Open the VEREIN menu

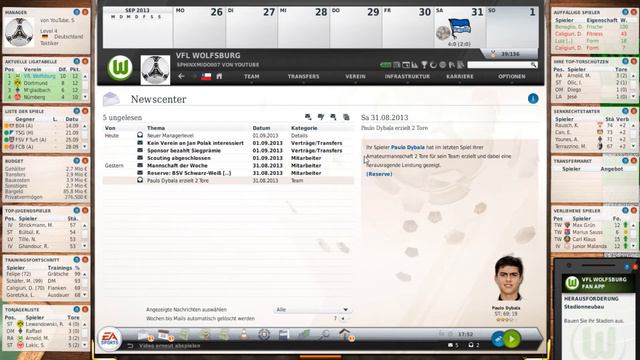355,76
